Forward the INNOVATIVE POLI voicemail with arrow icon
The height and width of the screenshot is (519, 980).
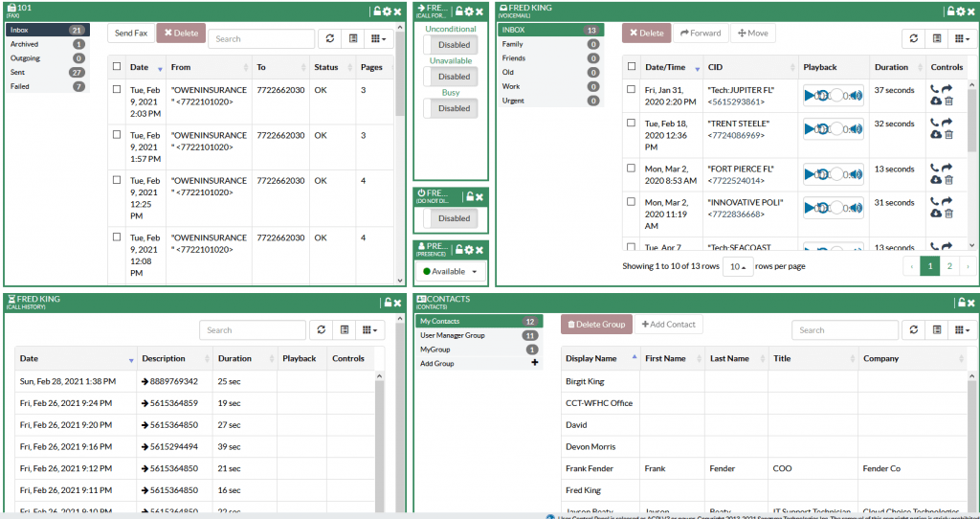[x=947, y=201]
